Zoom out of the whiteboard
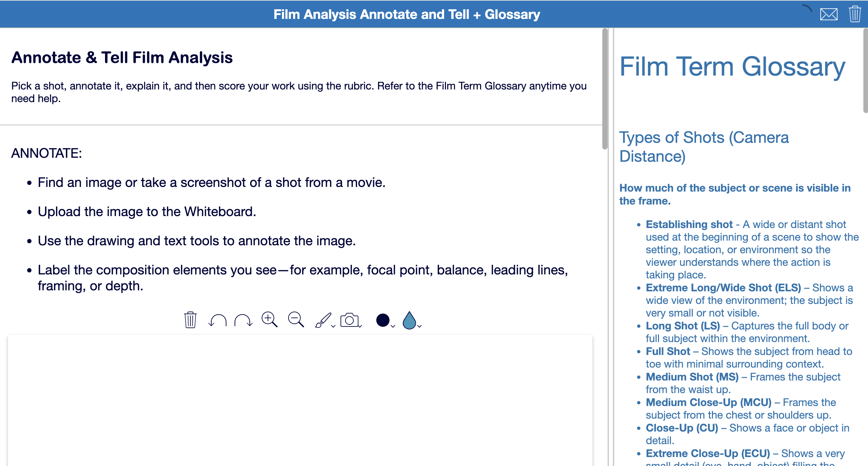The image size is (868, 466). tap(296, 320)
